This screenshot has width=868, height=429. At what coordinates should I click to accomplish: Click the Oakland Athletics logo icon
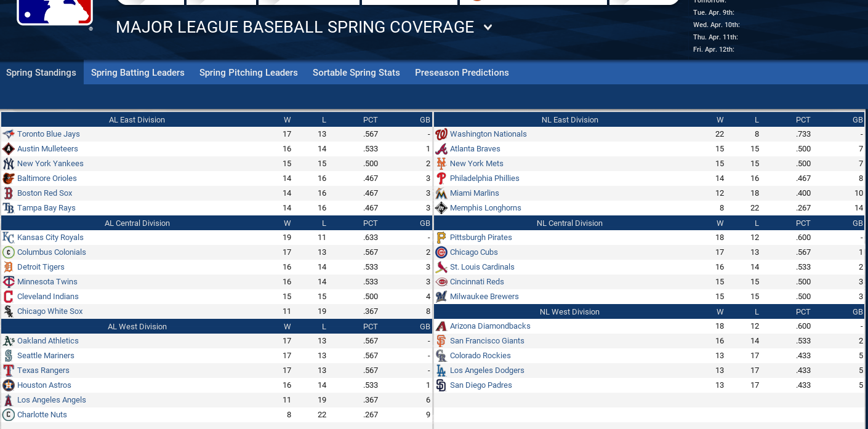9,341
